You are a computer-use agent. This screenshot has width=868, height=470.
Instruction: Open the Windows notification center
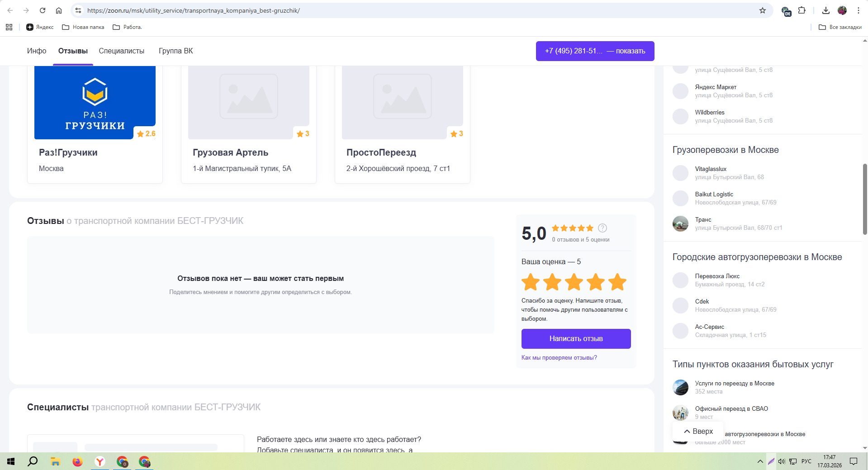(854, 461)
